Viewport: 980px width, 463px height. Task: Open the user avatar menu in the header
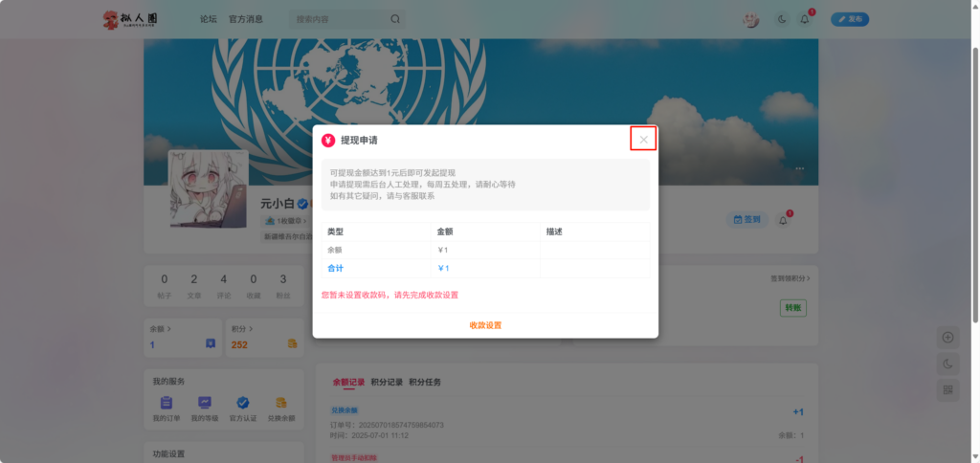[x=751, y=19]
